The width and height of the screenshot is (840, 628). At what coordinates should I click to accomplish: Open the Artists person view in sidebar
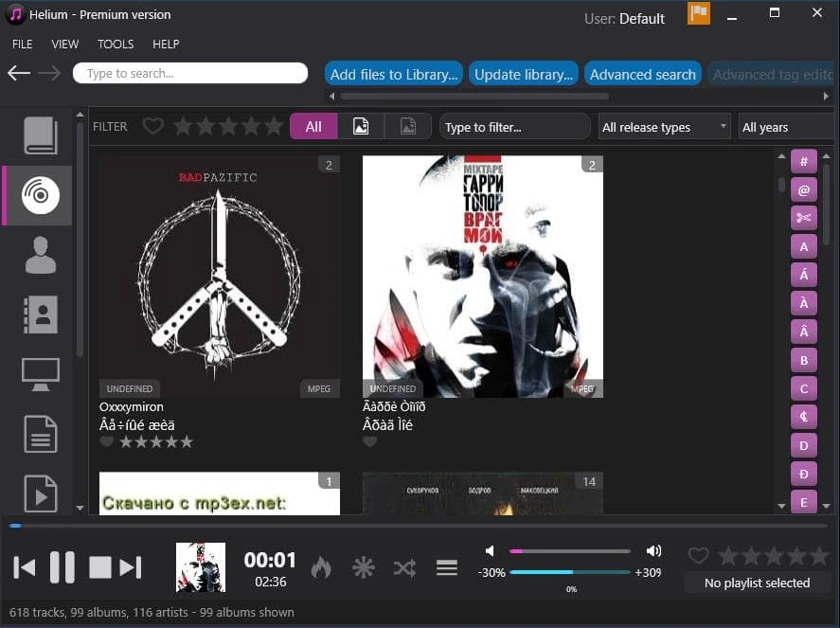[40, 255]
